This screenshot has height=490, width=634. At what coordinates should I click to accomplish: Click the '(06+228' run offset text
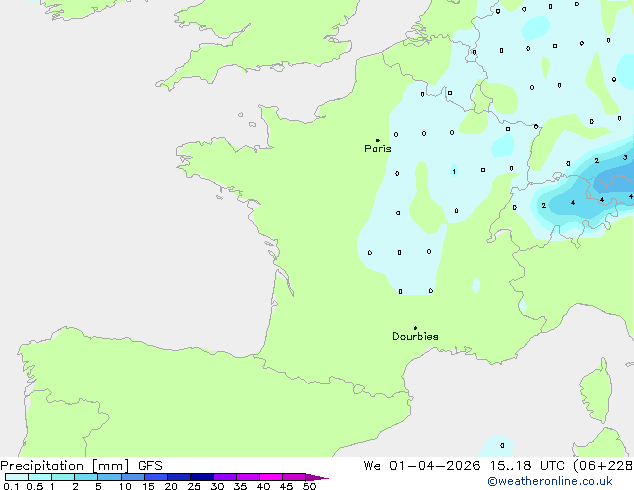[x=603, y=466]
